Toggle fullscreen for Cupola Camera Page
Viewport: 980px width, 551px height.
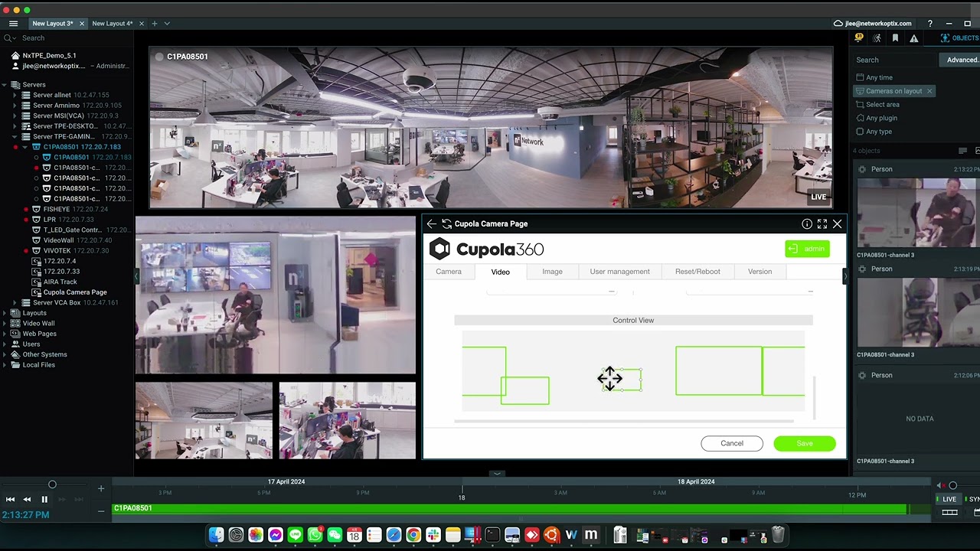(x=822, y=224)
